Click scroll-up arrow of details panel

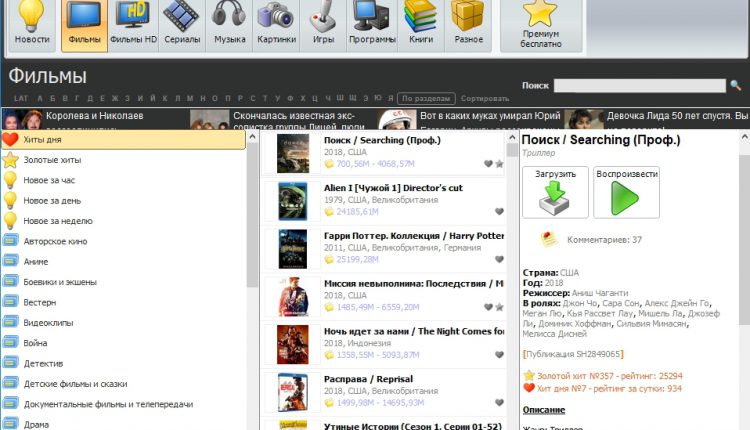click(x=744, y=137)
